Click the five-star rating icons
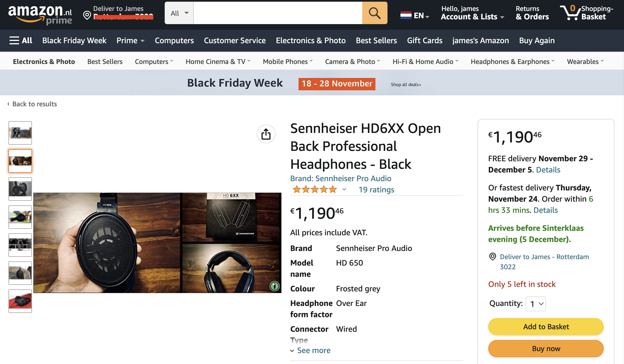The image size is (624, 364). [314, 190]
